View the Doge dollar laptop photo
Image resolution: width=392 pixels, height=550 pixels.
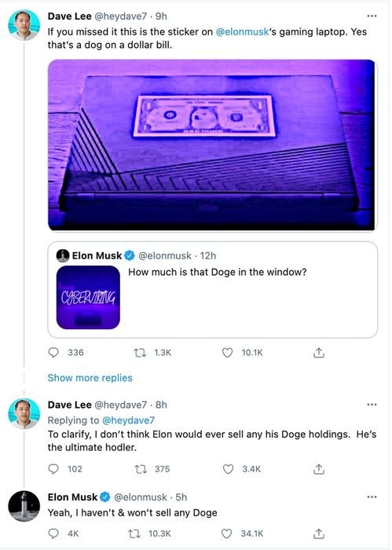pyautogui.click(x=211, y=145)
